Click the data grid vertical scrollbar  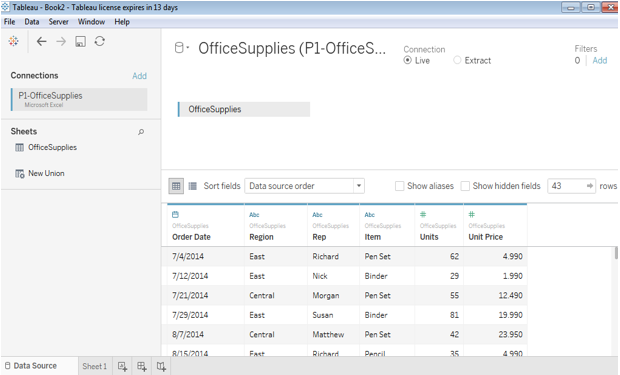(x=616, y=253)
